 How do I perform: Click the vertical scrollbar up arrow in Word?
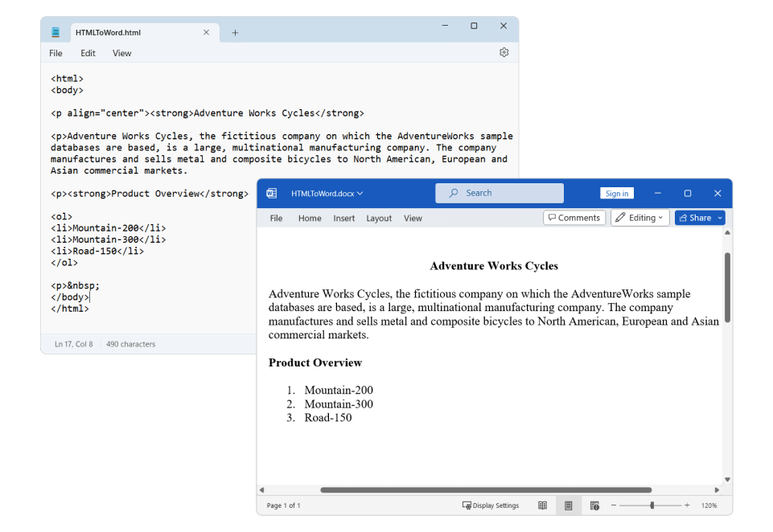728,232
